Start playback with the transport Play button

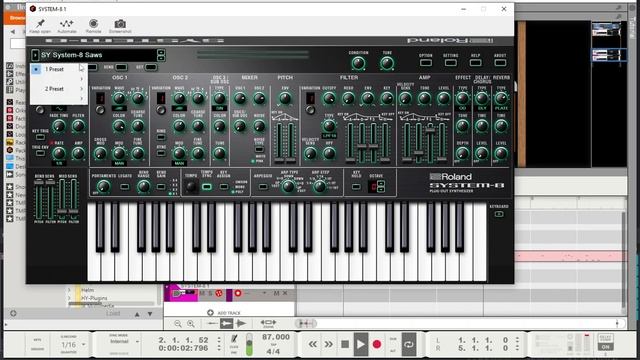360,344
